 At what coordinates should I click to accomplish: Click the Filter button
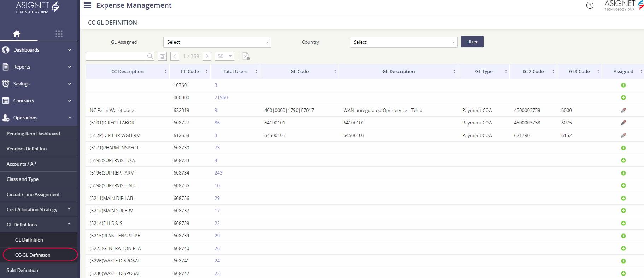[472, 42]
